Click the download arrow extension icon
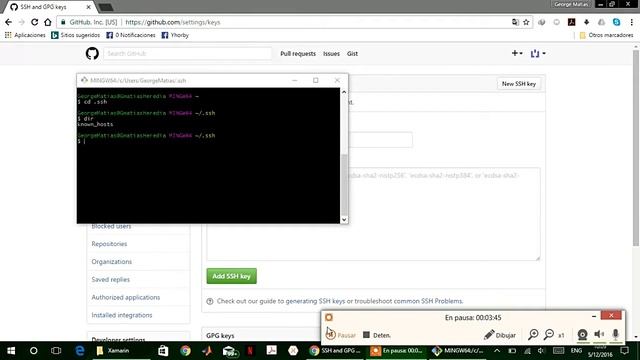The height and width of the screenshot is (360, 640). [587, 22]
